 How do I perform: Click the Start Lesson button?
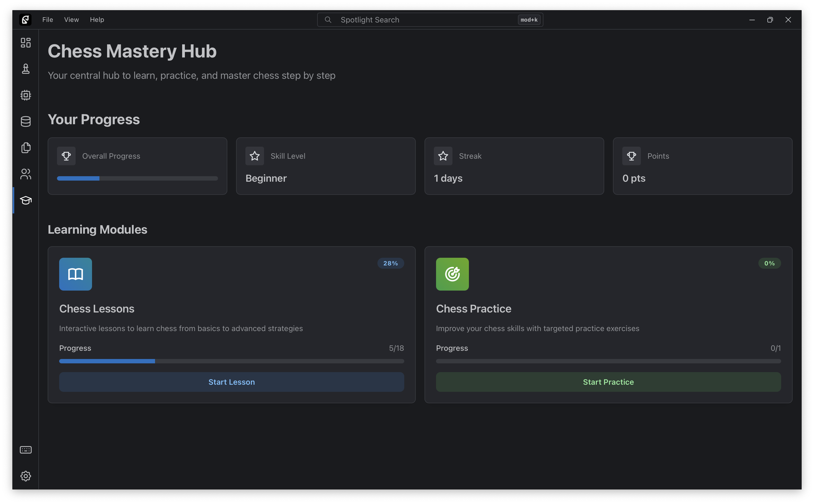pos(231,382)
